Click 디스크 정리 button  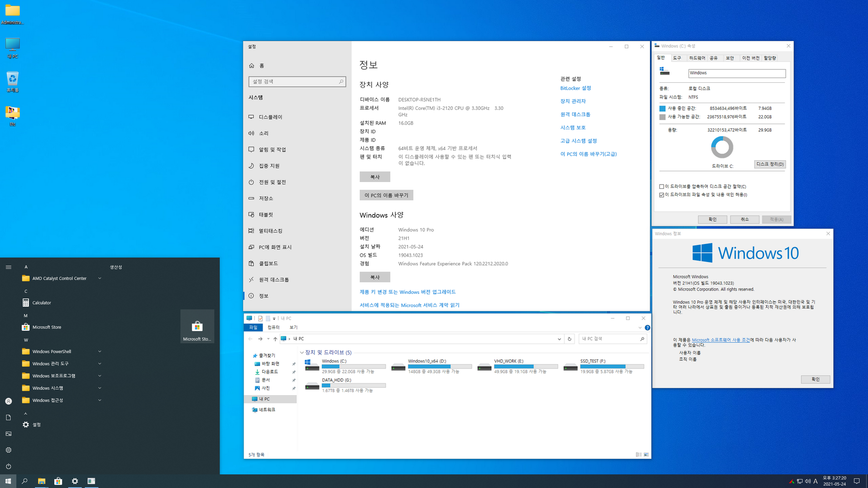770,164
